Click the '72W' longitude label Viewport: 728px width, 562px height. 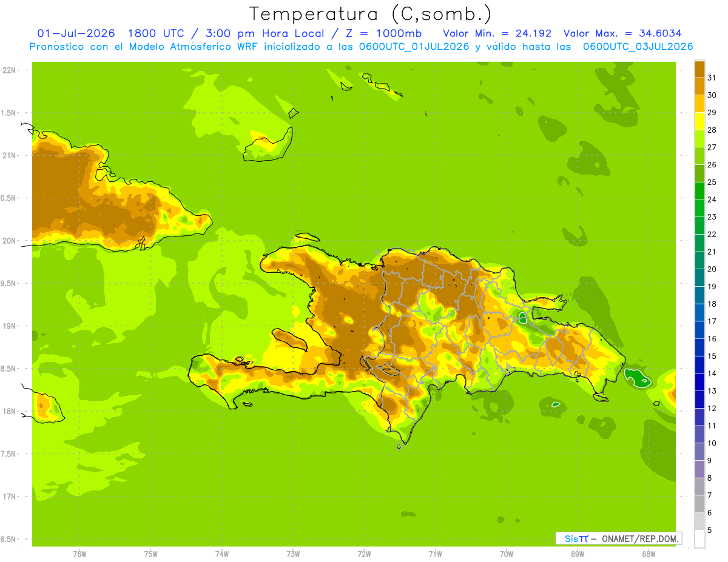(364, 554)
